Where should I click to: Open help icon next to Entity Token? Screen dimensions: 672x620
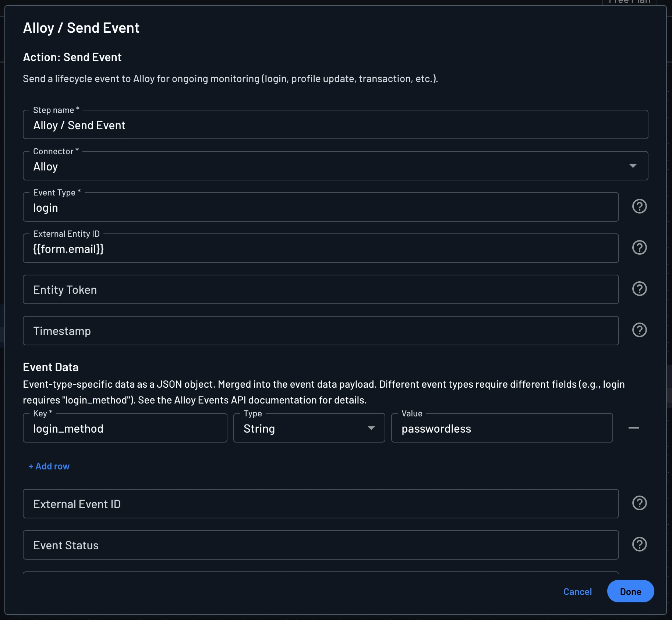(639, 289)
